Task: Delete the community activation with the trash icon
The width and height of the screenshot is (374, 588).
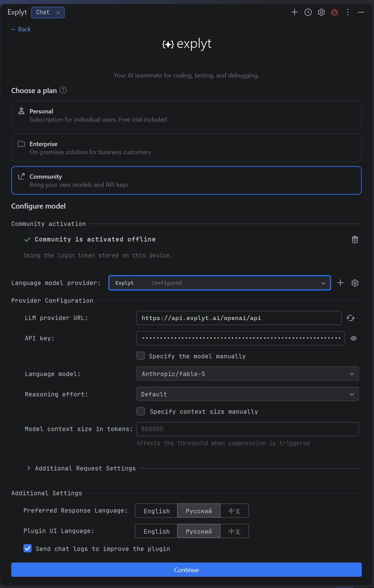Action: (355, 239)
